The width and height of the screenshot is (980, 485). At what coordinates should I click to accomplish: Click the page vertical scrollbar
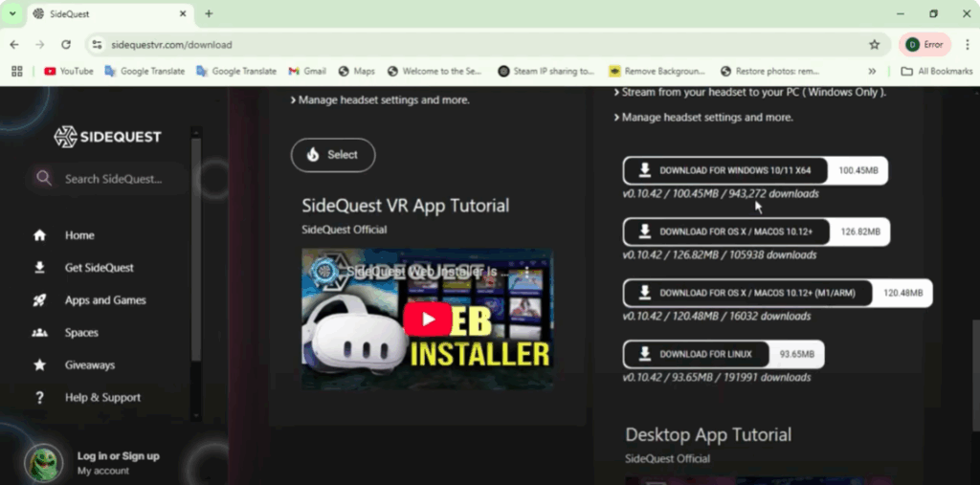(x=975, y=375)
